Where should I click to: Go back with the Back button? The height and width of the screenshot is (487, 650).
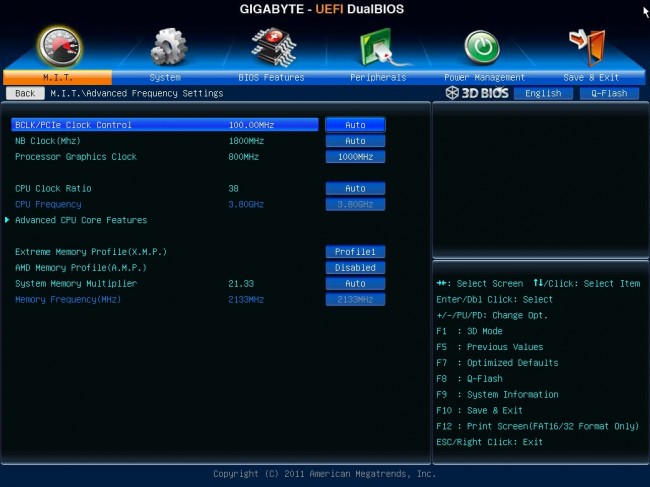pyautogui.click(x=25, y=93)
